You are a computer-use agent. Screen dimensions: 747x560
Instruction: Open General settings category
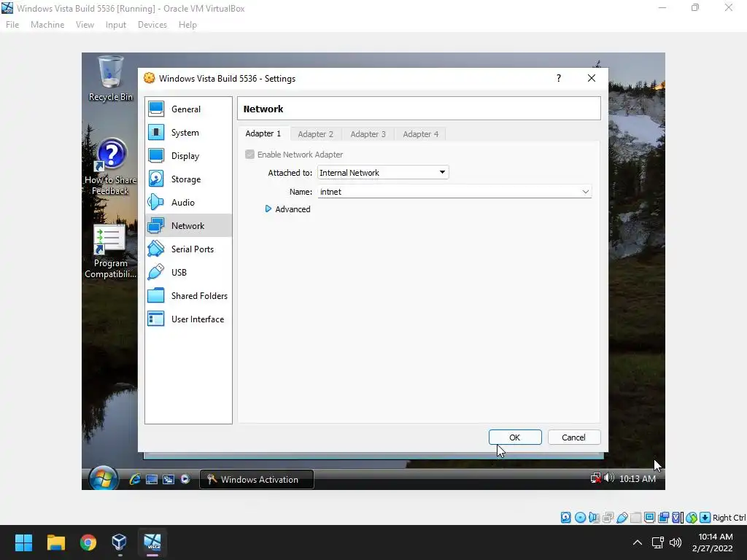(x=188, y=109)
